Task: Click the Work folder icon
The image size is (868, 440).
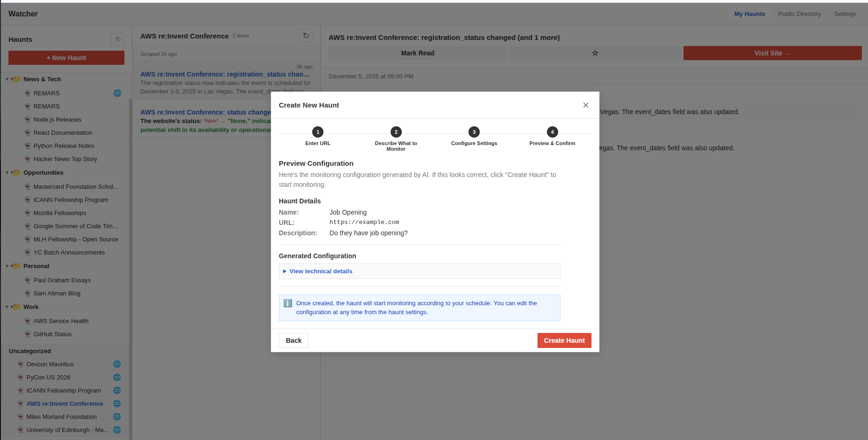Action: (x=17, y=307)
